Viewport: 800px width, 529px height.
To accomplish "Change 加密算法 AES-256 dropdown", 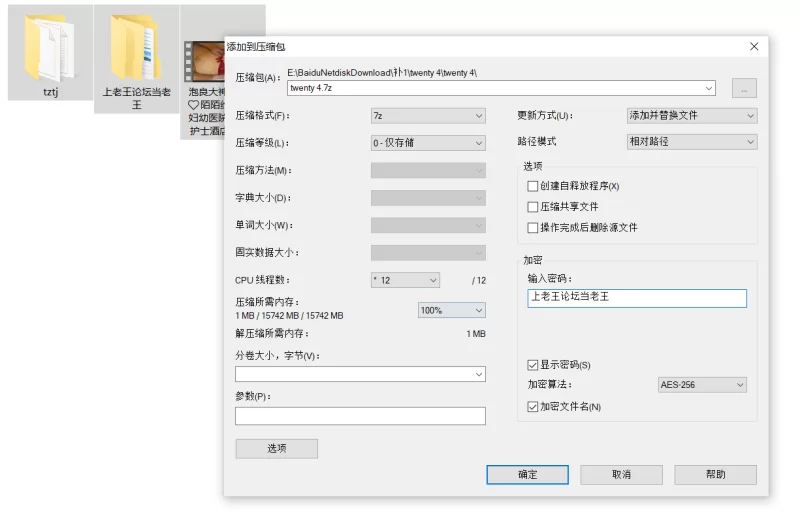I will click(x=702, y=385).
